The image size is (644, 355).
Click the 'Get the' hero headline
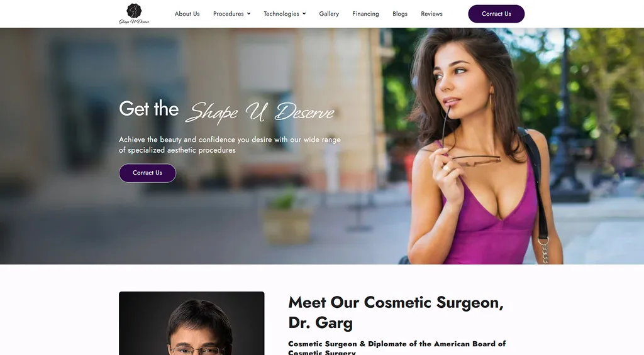pos(148,109)
